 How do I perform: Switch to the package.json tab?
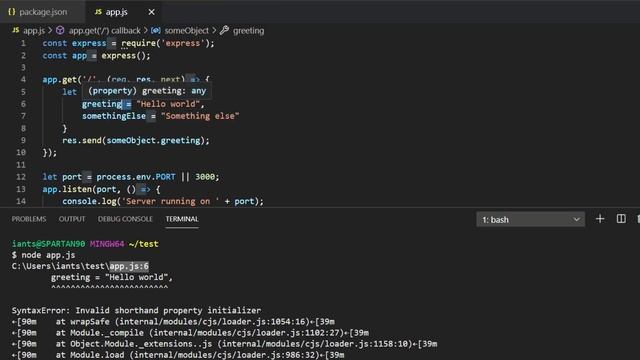(x=43, y=12)
